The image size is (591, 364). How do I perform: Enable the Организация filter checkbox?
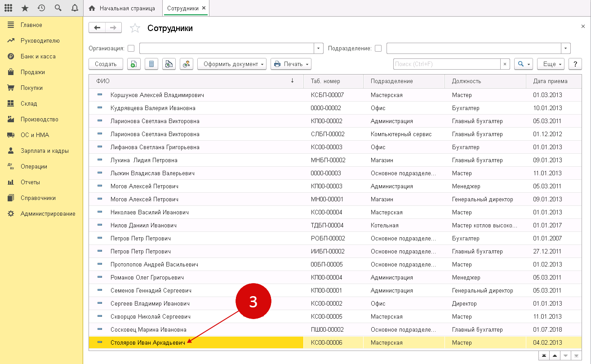[x=131, y=48]
